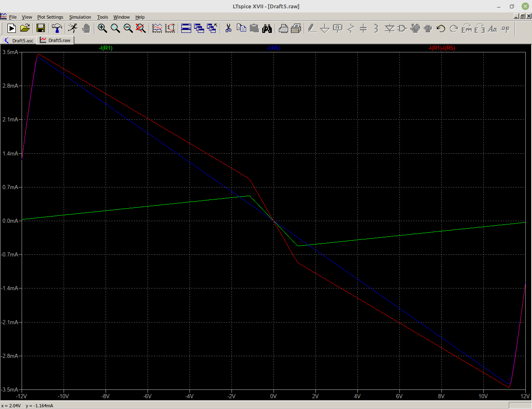
Task: Click the blue -I(R5) trace label
Action: (x=273, y=48)
